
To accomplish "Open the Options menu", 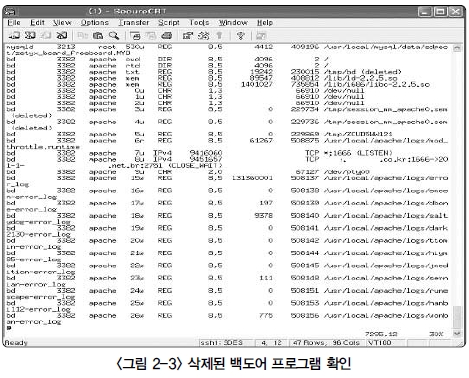I will click(x=95, y=22).
